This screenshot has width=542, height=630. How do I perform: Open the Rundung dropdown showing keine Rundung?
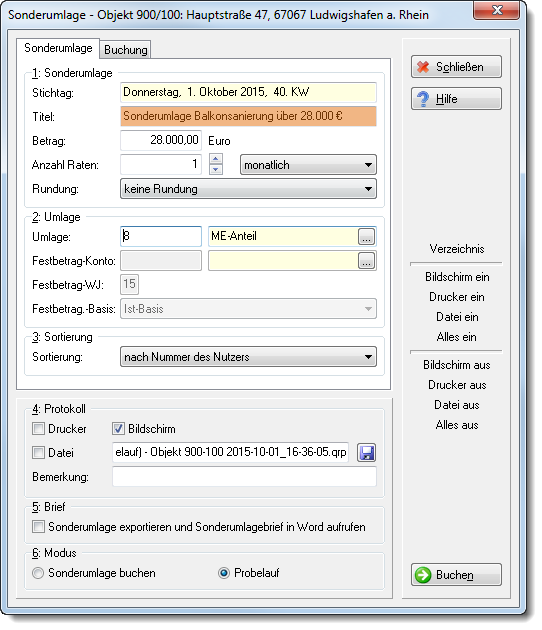(248, 189)
